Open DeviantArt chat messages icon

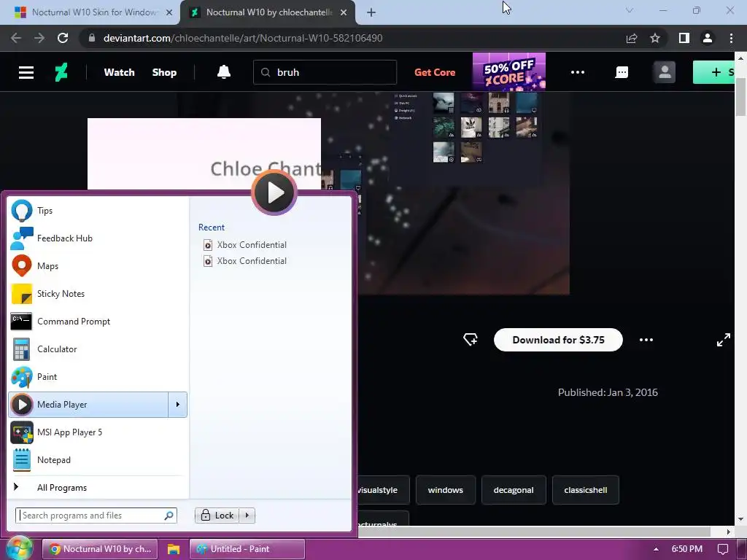point(622,72)
